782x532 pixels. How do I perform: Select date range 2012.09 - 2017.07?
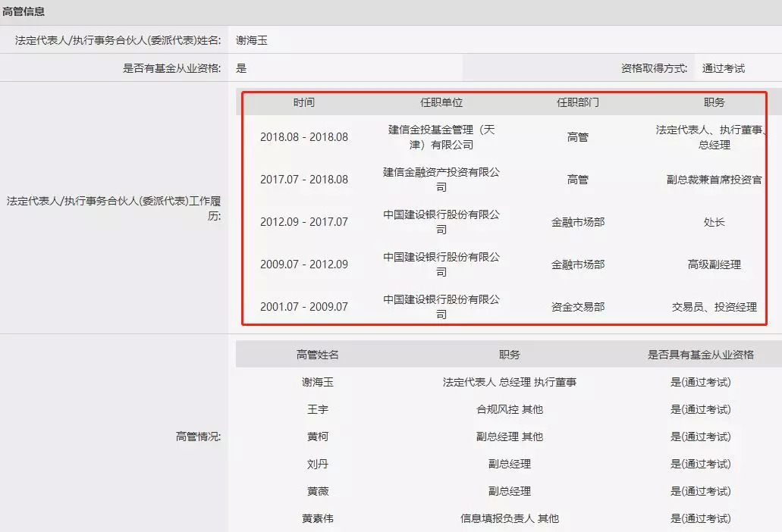pos(303,221)
